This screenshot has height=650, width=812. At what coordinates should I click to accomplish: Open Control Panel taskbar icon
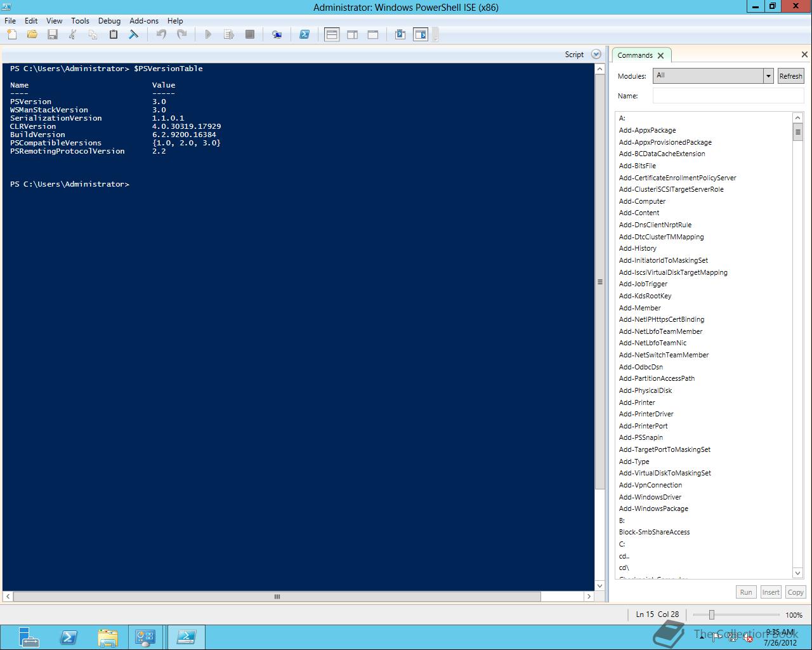coord(145,637)
